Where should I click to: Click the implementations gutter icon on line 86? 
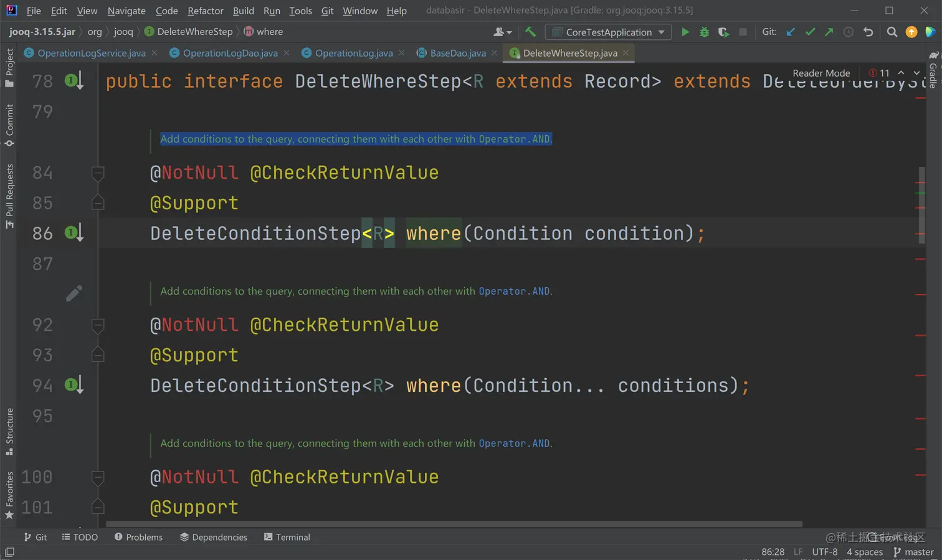[x=74, y=233]
